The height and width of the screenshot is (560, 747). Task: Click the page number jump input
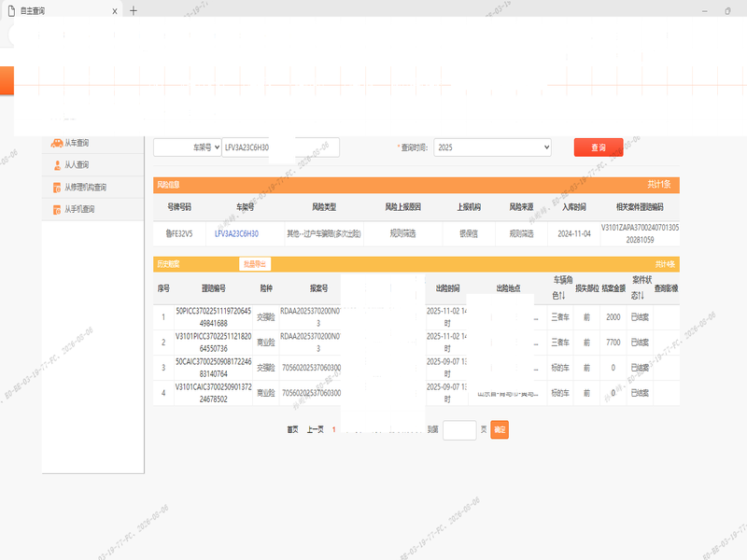click(459, 430)
